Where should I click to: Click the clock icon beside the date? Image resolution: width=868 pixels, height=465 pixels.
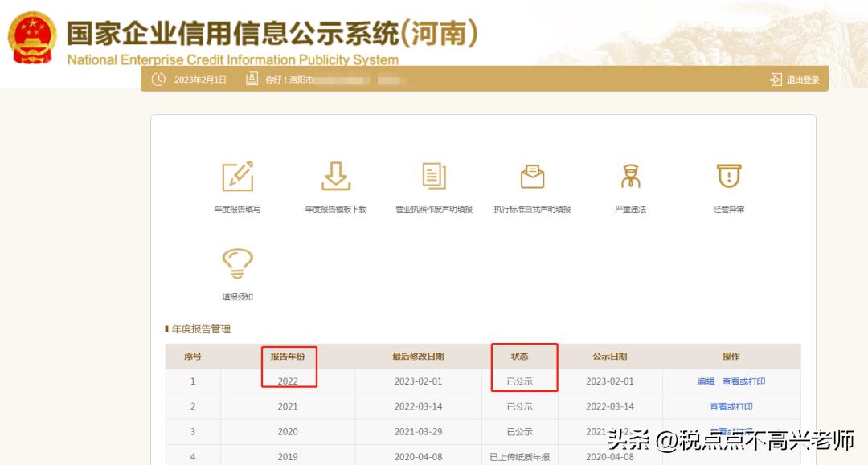click(158, 79)
